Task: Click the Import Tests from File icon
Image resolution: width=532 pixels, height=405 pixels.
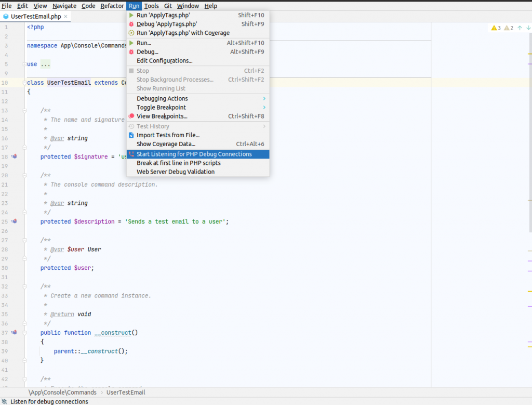Action: (x=131, y=135)
